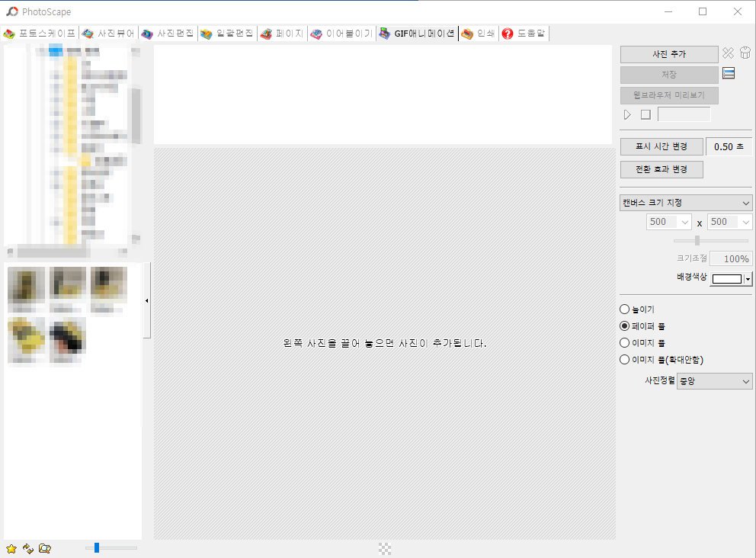Screen dimensions: 756x558
Task: Open the 도움말 help menu
Action: [524, 34]
